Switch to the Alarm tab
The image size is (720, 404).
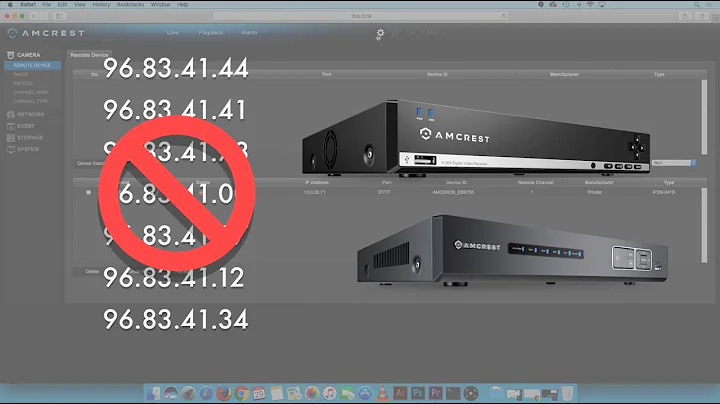[249, 33]
